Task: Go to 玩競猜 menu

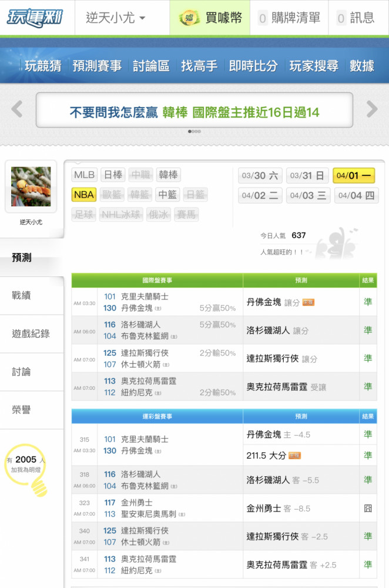Action: (43, 66)
